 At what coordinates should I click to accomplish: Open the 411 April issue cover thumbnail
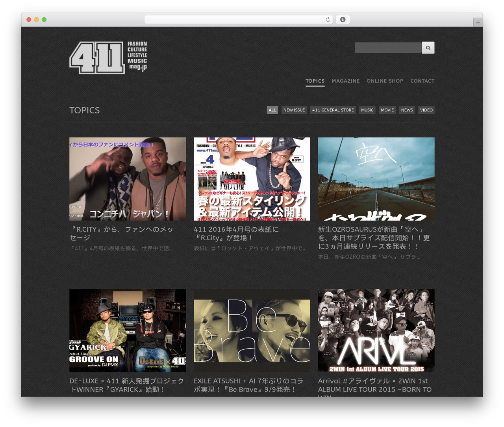click(252, 179)
